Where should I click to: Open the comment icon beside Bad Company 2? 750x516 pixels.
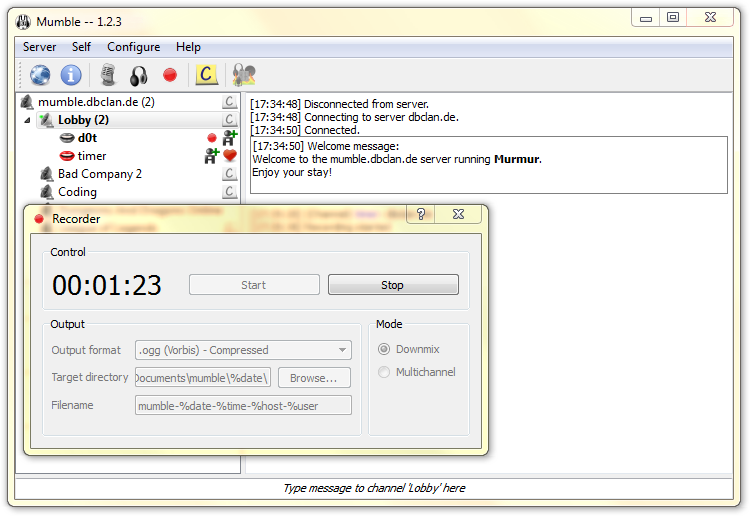coord(229,174)
